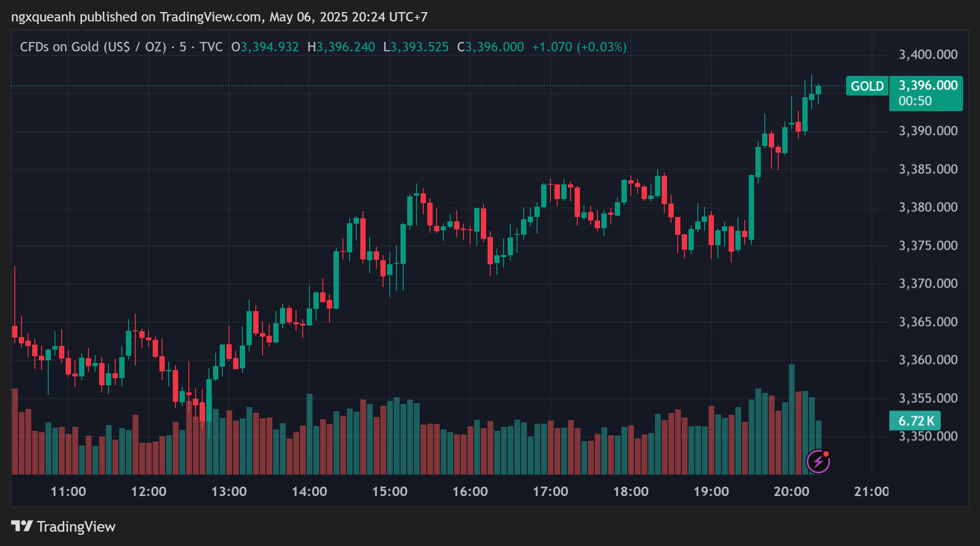The width and height of the screenshot is (980, 546).
Task: Click the 3,350.000 price axis label
Action: (928, 436)
